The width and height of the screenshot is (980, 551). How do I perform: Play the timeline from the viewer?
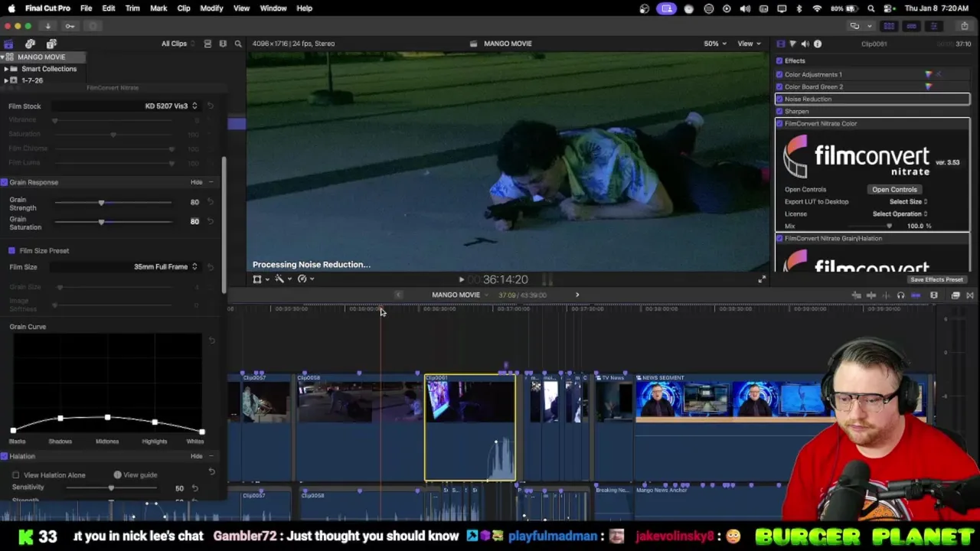point(461,279)
